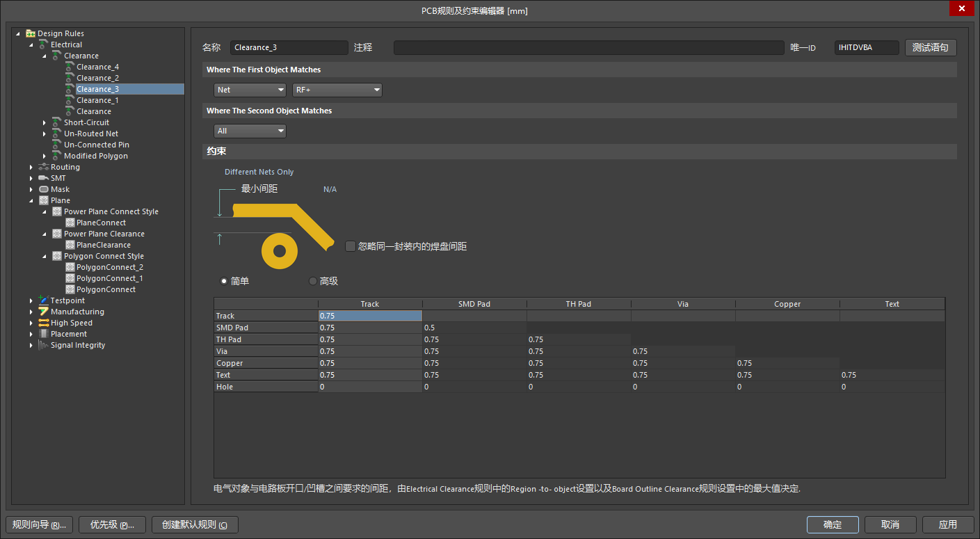Select the 高级 radio button

(x=313, y=281)
